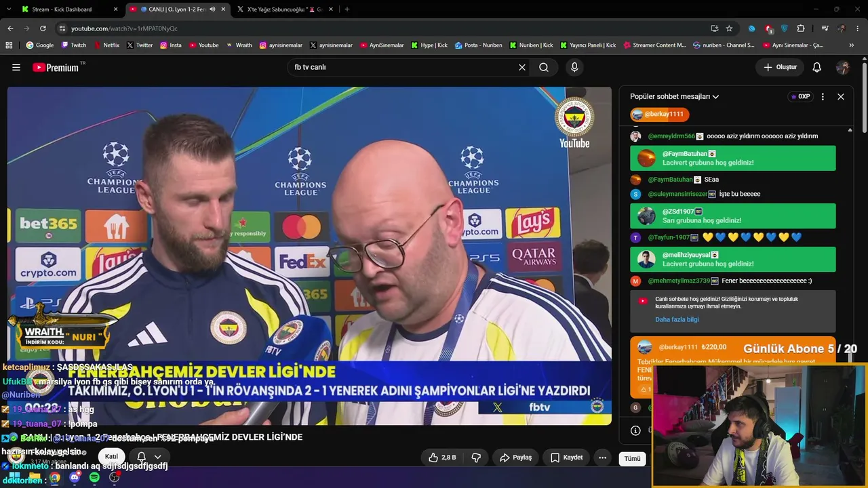Open the info icon below live chat

click(635, 430)
